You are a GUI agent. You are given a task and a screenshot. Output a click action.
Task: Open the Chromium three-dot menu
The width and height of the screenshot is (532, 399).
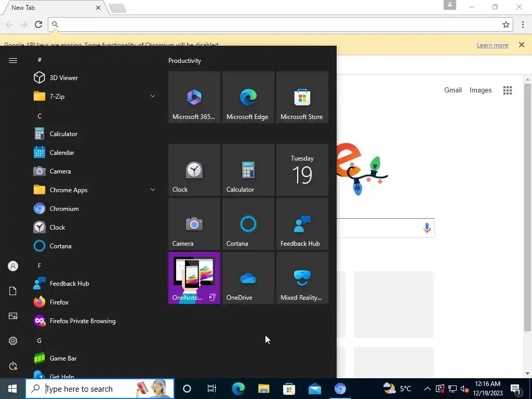coord(523,24)
